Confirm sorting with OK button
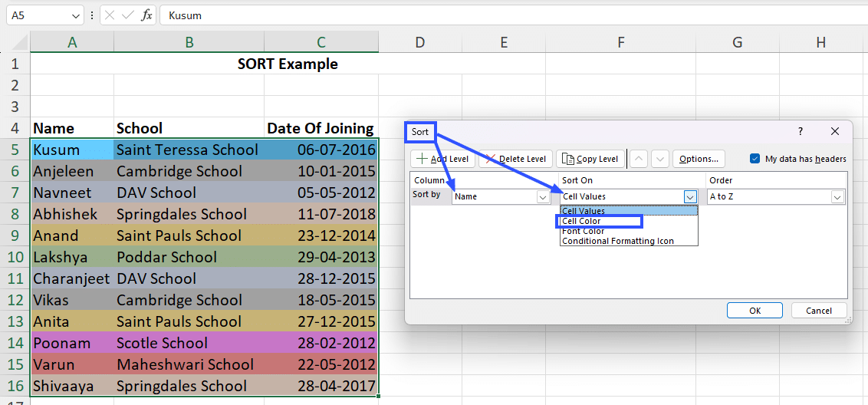 pyautogui.click(x=755, y=311)
